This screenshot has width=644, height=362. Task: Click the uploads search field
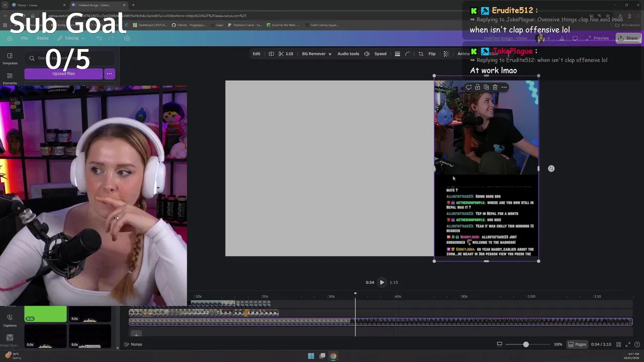pyautogui.click(x=69, y=58)
